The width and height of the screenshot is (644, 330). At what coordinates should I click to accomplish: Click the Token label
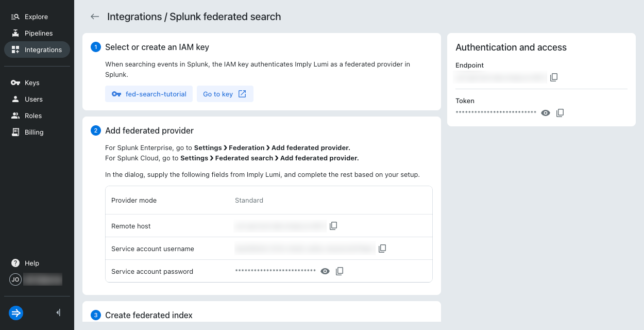465,101
